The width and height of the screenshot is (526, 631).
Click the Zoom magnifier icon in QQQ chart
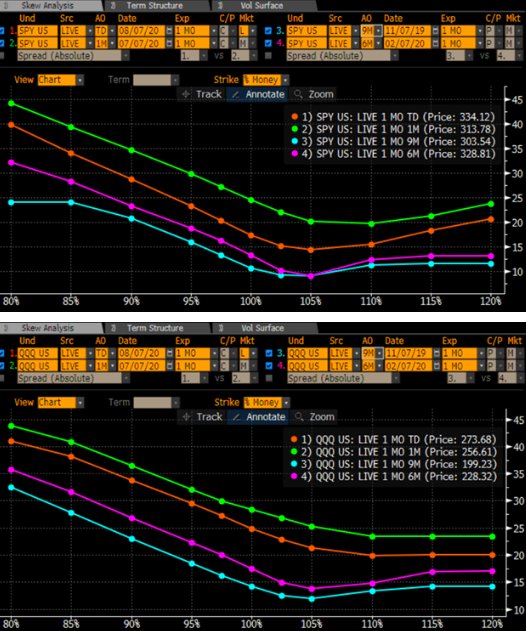(299, 417)
